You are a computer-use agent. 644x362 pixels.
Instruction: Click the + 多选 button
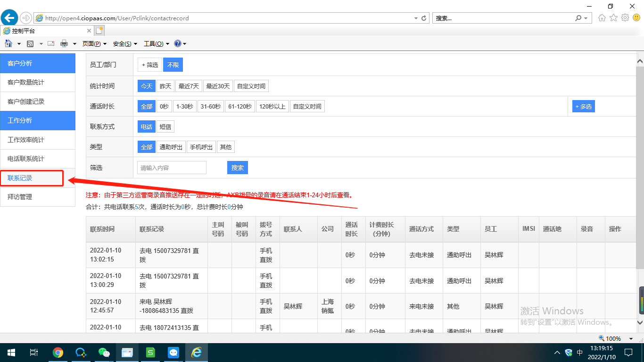(x=583, y=107)
